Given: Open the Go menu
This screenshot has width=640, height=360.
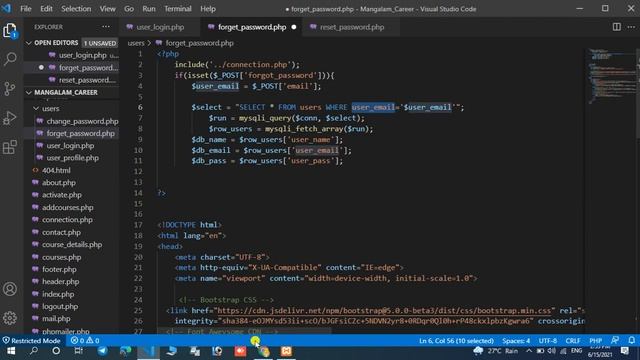Looking at the screenshot, I should pos(129,9).
